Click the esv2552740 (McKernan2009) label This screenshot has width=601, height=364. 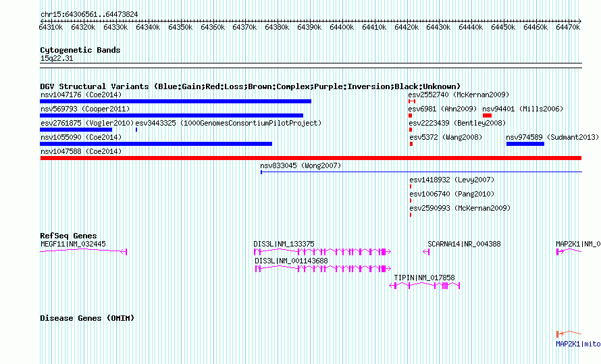pos(459,95)
